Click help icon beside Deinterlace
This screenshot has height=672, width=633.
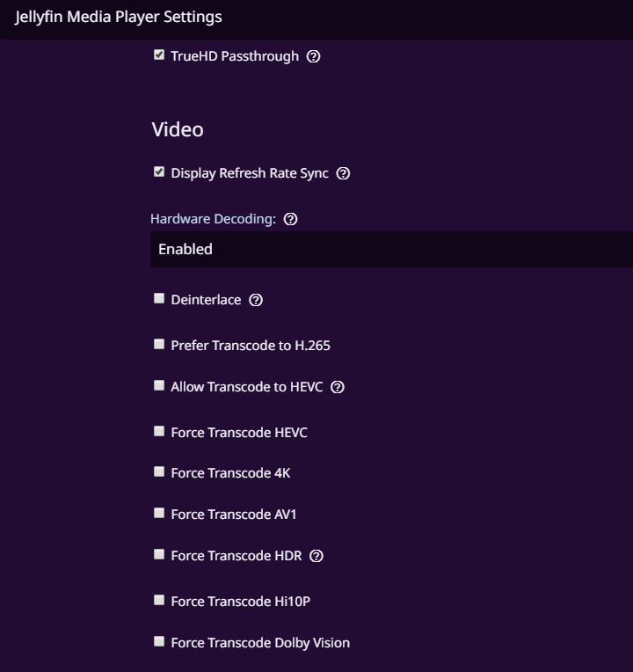click(x=256, y=300)
